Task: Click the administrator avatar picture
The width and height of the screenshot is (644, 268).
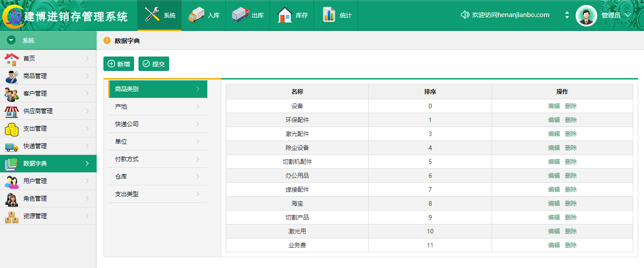Action: point(586,15)
